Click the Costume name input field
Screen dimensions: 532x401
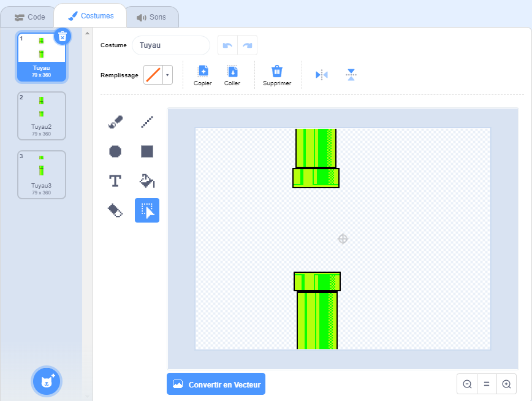tap(170, 45)
